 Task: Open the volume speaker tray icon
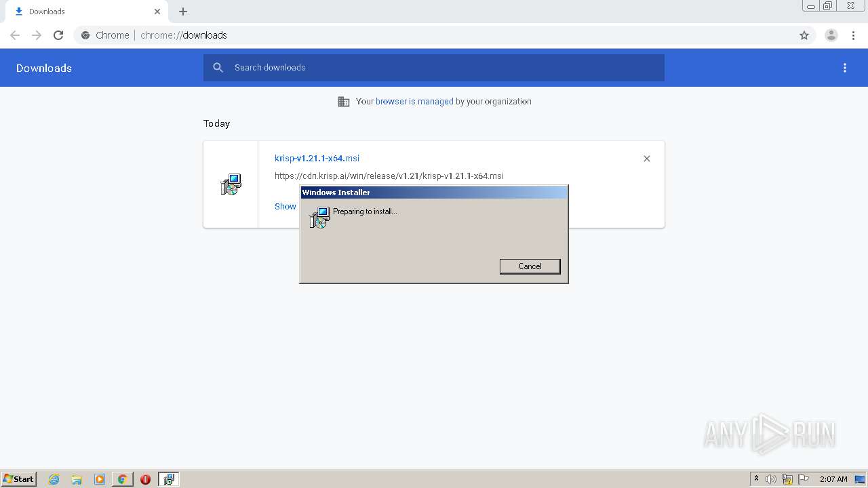(771, 479)
